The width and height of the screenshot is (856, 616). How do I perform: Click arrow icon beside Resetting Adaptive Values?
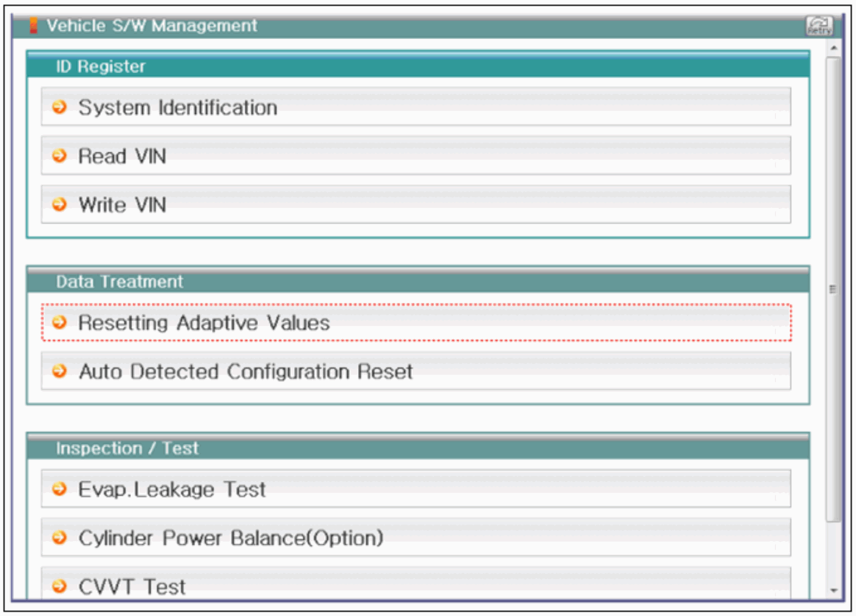pos(60,322)
